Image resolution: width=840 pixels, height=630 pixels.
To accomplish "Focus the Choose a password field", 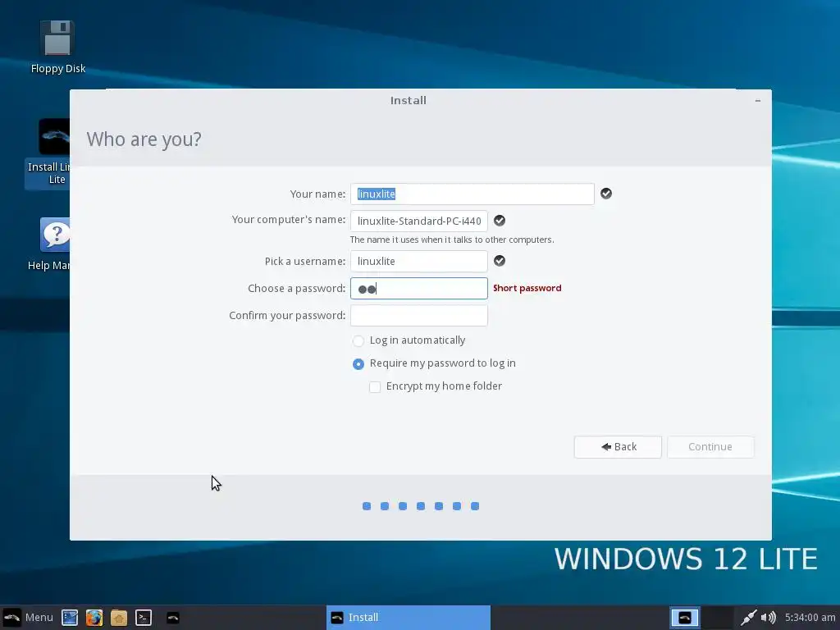I will (419, 288).
